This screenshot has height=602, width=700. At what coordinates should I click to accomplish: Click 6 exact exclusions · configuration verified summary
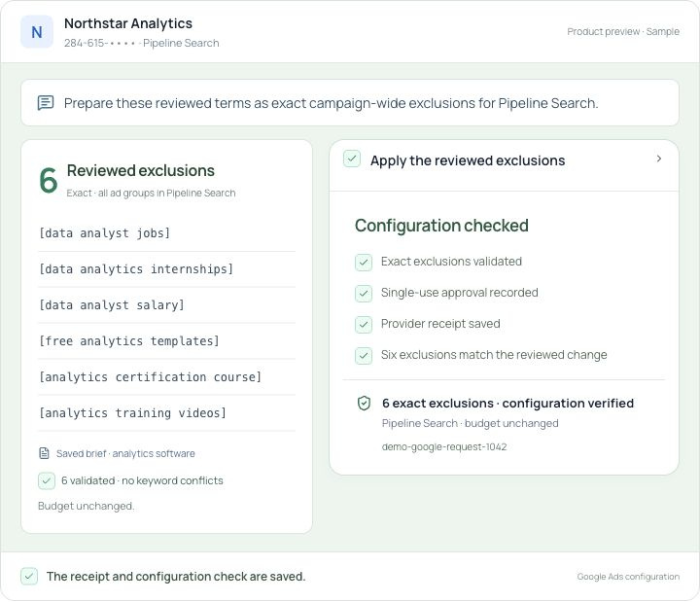coord(507,404)
